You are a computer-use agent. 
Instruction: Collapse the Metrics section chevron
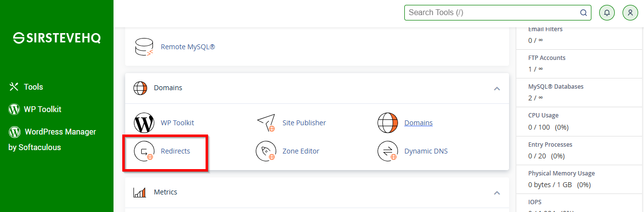click(x=497, y=193)
